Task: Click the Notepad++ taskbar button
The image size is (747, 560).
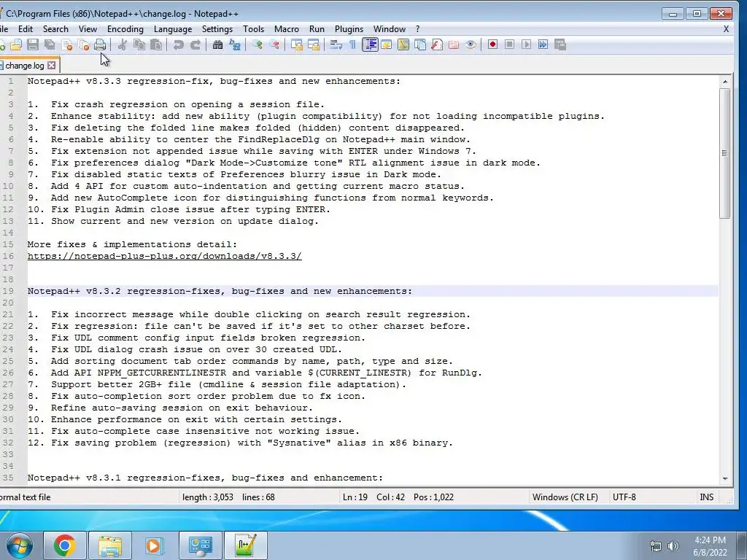Action: [245, 545]
